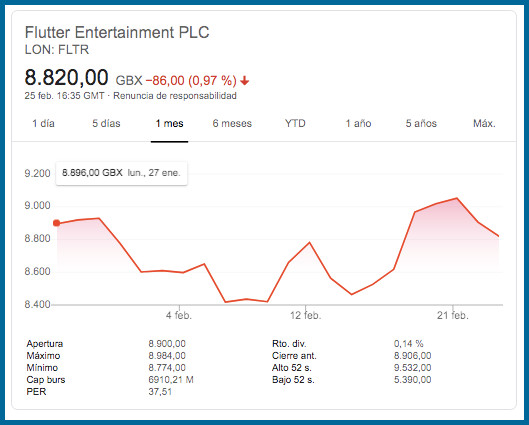Click the "8.600" y-axis label
529x425 pixels.
37,272
